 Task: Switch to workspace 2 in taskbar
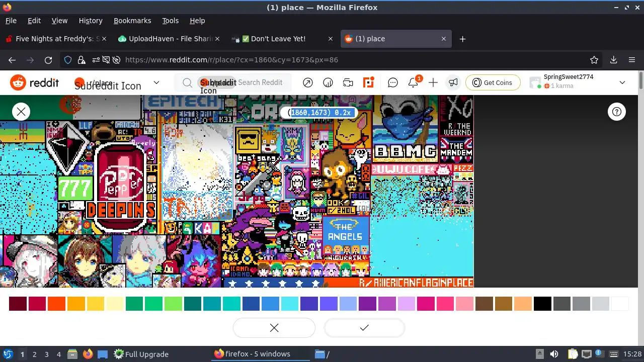point(34,354)
